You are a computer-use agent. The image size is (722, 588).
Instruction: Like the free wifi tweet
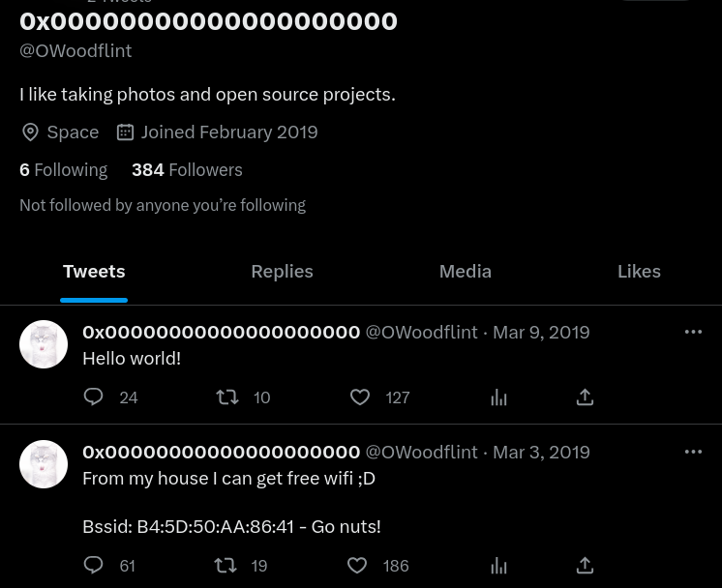(357, 565)
